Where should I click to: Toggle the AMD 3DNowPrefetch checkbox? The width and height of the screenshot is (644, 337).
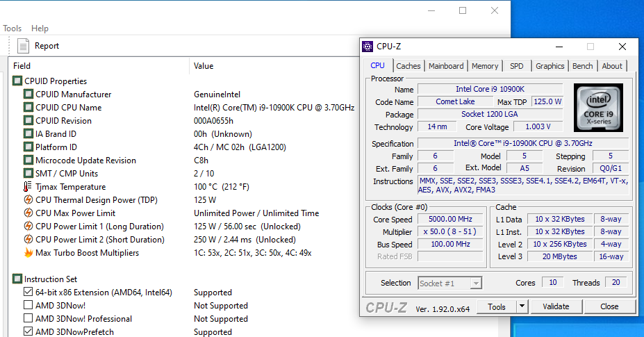(x=28, y=331)
